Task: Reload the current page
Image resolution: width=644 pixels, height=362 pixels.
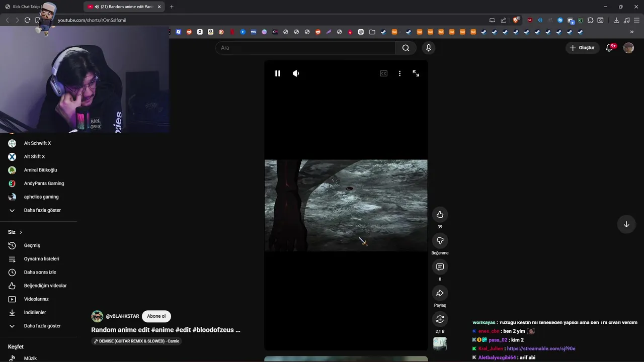Action: click(x=27, y=20)
